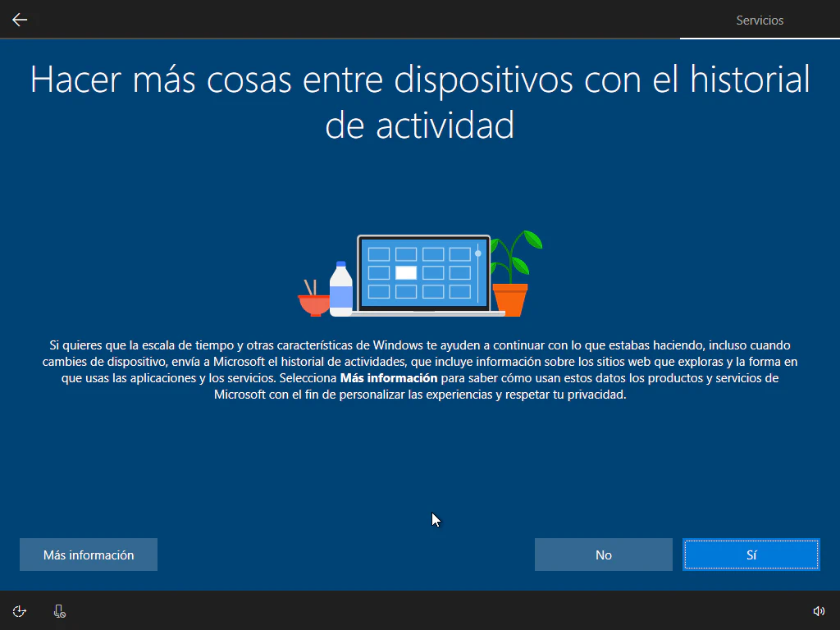
Task: Click the muted microphone icon
Action: coord(59,610)
